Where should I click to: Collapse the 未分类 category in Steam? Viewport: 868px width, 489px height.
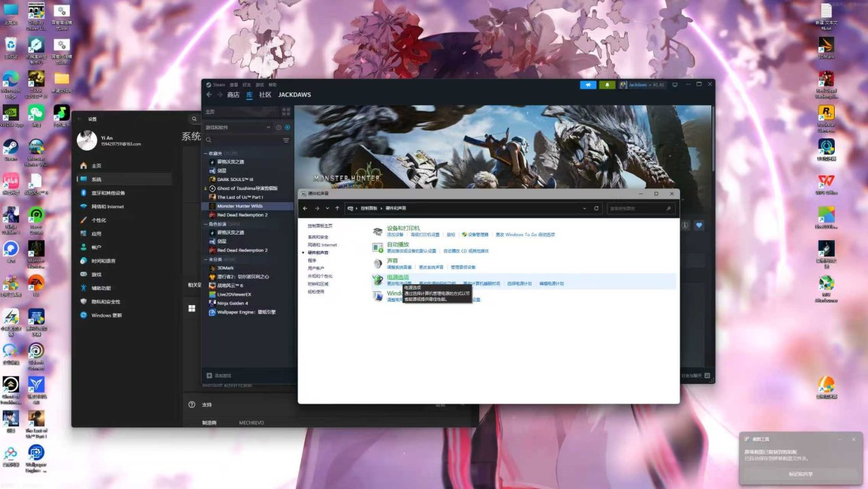click(x=205, y=259)
